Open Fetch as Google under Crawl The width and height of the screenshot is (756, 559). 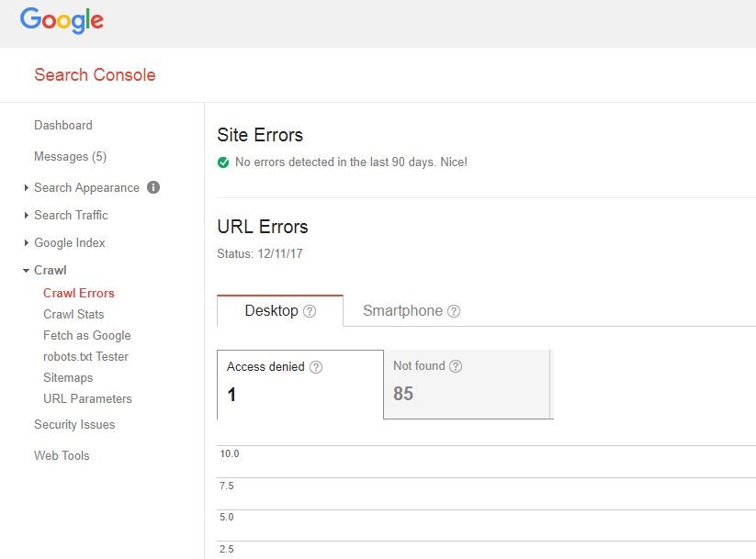click(86, 335)
